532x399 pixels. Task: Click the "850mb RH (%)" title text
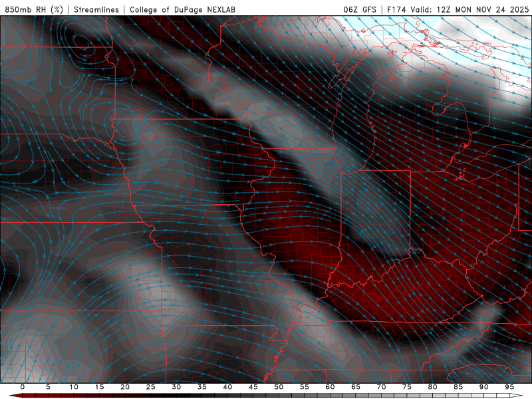click(x=34, y=9)
